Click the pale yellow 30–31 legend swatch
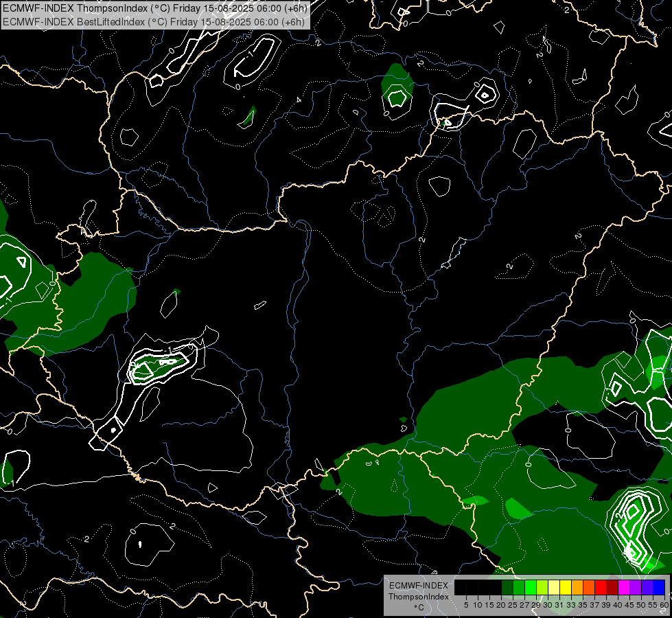 (554, 587)
